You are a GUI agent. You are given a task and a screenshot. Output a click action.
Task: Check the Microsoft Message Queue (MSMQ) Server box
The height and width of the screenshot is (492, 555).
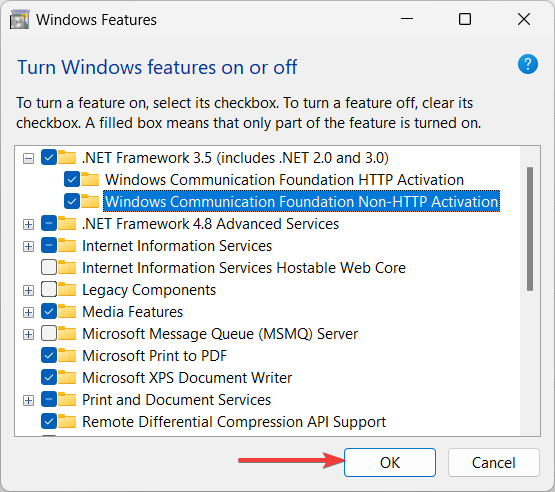49,334
